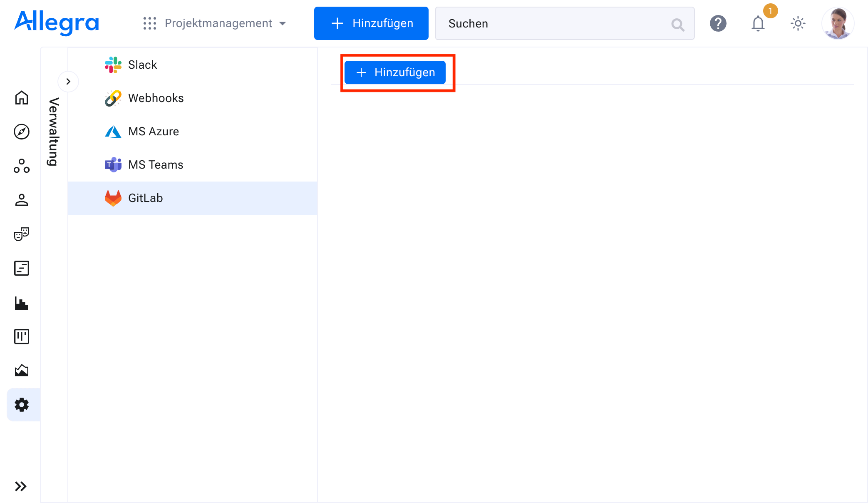Switch to the Webhooks integration entry
The height and width of the screenshot is (503, 868).
[x=156, y=98]
